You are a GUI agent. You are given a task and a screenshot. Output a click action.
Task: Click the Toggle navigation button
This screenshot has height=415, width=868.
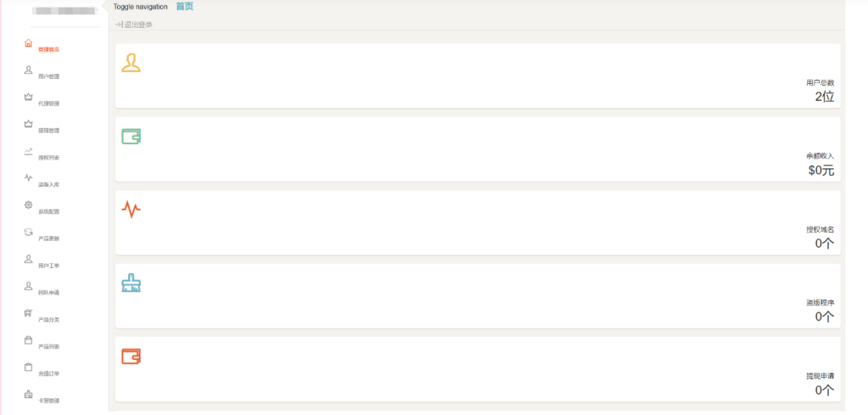pyautogui.click(x=140, y=7)
